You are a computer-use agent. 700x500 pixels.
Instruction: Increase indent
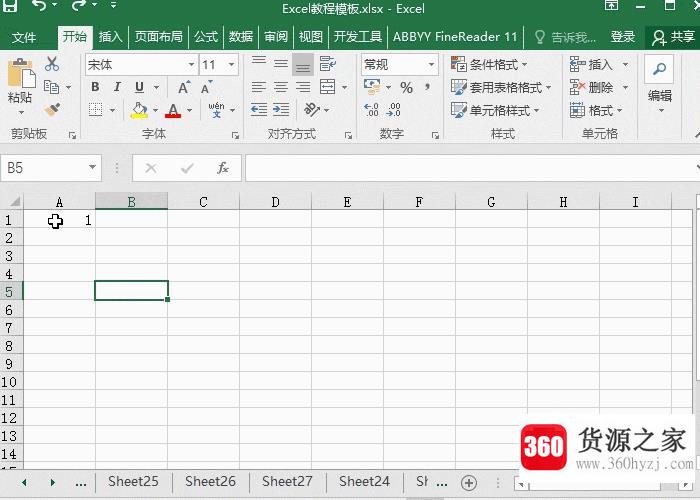coord(281,109)
